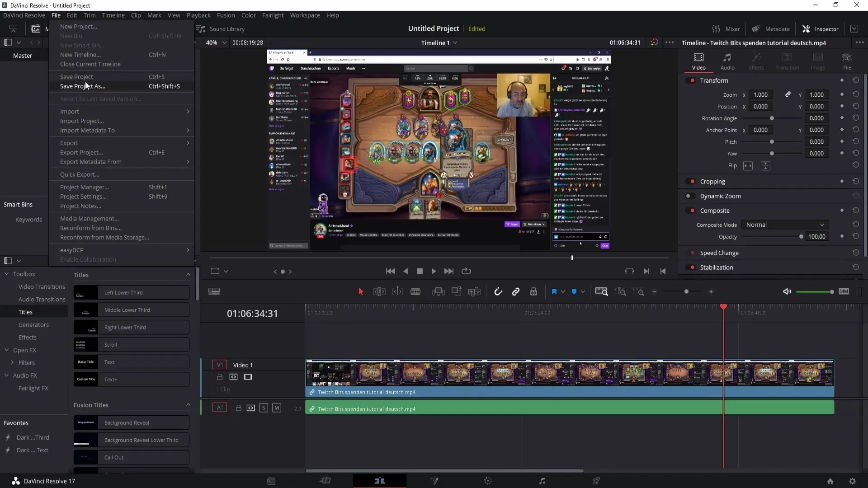Toggle AI track mute button M
Viewport: 868px width, 488px height.
click(x=277, y=408)
